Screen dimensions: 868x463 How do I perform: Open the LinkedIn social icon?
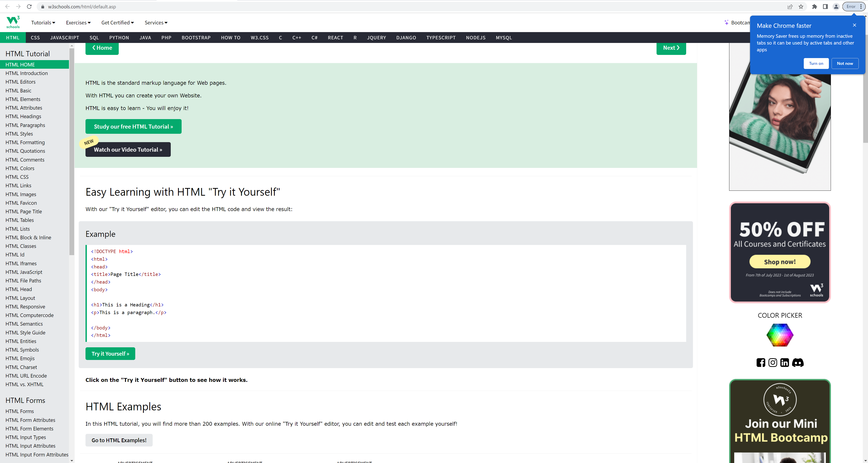coord(785,362)
